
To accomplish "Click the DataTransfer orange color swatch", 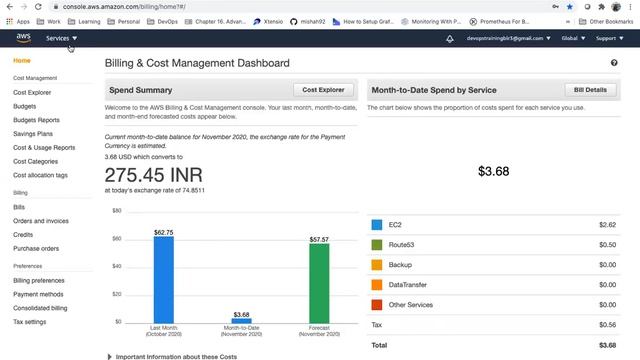I will 377,285.
